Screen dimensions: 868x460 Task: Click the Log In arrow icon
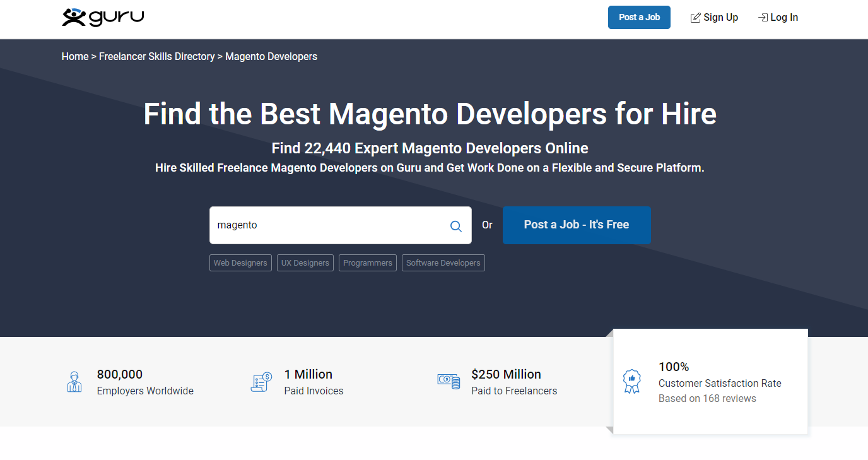pos(763,18)
